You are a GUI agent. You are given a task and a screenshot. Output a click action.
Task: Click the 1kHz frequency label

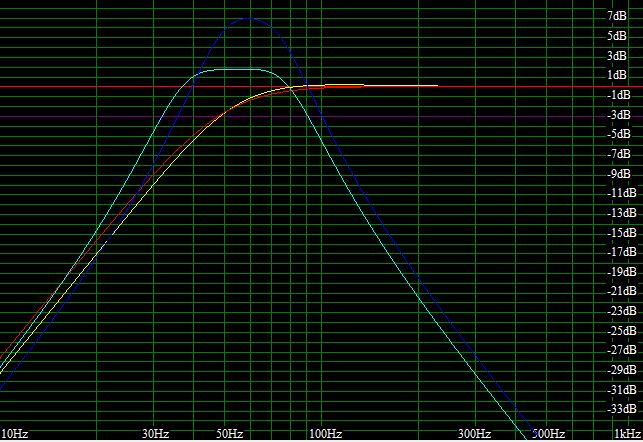627,434
